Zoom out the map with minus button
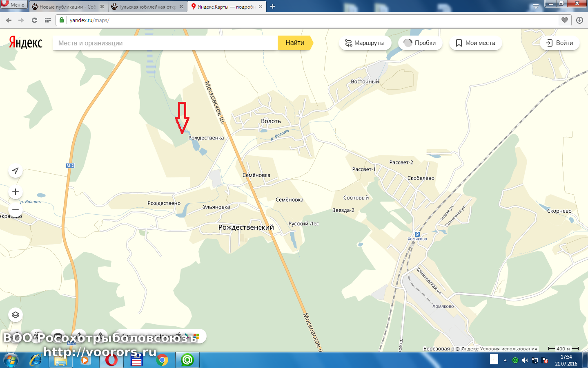Viewport: 588px width, 368px height. click(x=16, y=209)
